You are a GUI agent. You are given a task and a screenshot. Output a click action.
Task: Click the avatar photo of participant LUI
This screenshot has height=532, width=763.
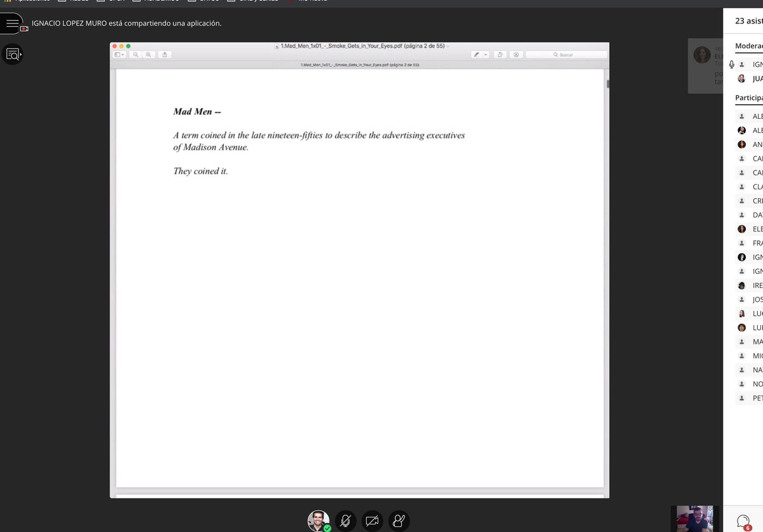tap(741, 327)
